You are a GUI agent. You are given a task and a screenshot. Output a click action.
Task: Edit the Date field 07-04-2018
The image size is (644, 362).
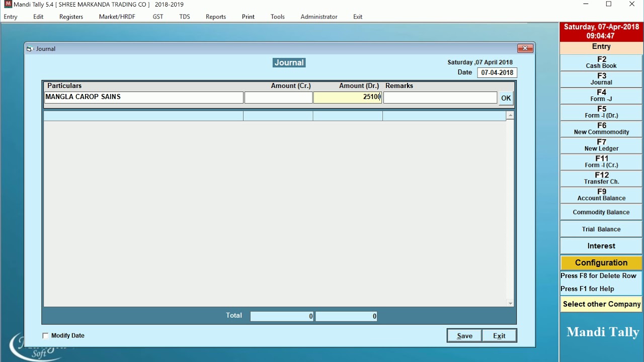pos(497,72)
